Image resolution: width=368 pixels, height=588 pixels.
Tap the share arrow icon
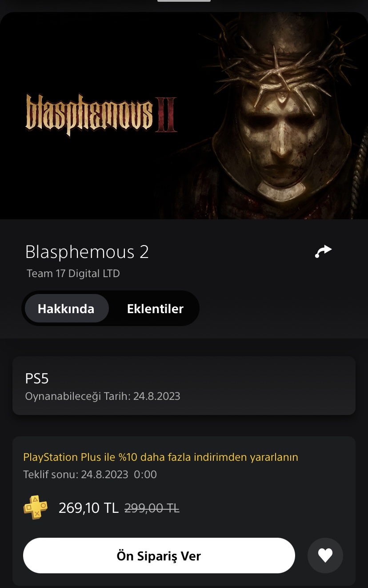click(x=323, y=251)
